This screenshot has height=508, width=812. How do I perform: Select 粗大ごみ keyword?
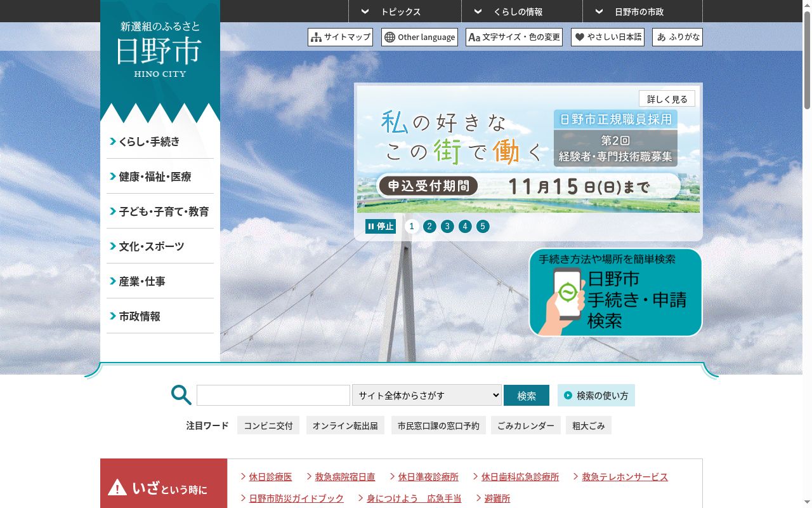tap(589, 425)
